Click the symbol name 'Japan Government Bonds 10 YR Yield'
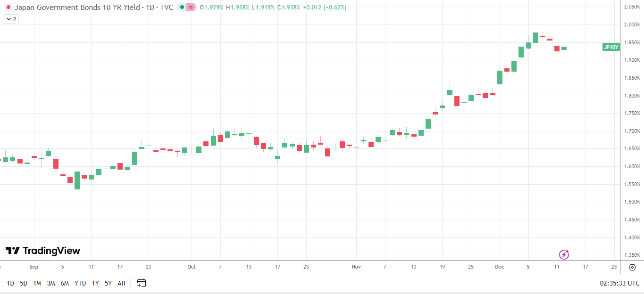The height and width of the screenshot is (294, 644). click(75, 7)
